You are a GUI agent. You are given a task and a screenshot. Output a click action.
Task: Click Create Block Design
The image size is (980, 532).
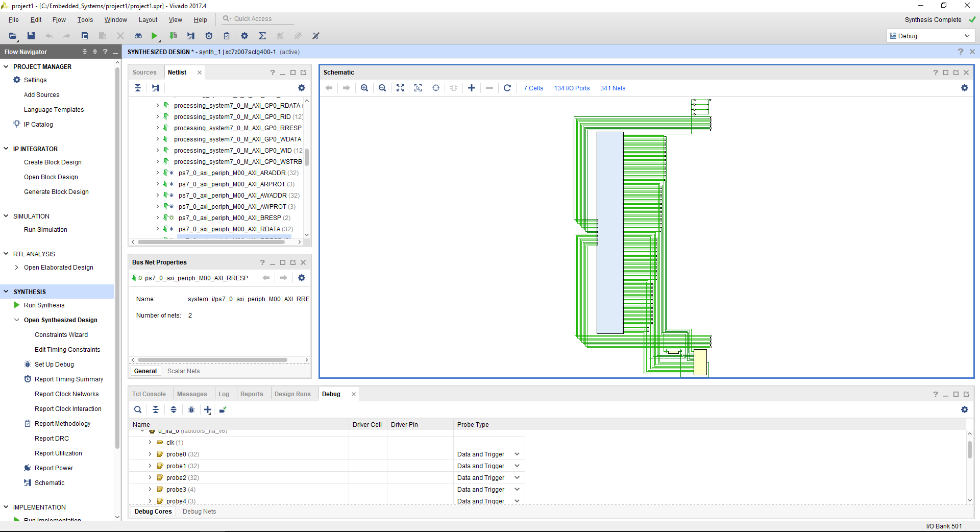tap(53, 162)
